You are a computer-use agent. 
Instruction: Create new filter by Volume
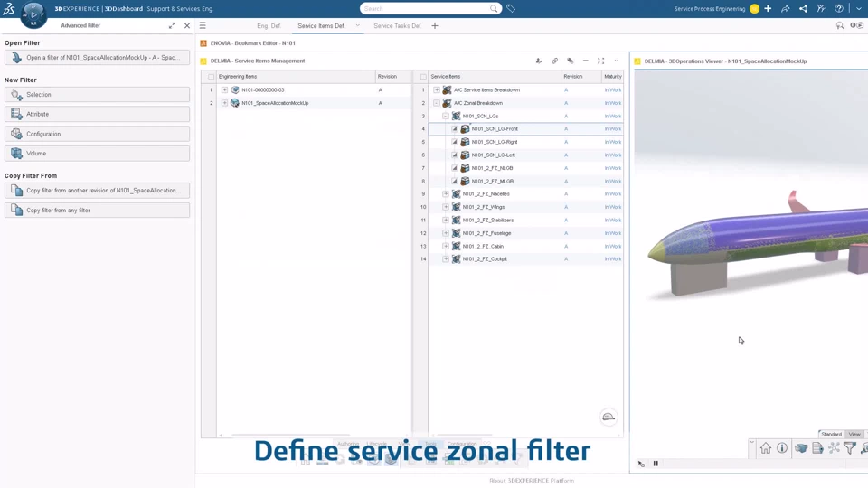click(98, 154)
